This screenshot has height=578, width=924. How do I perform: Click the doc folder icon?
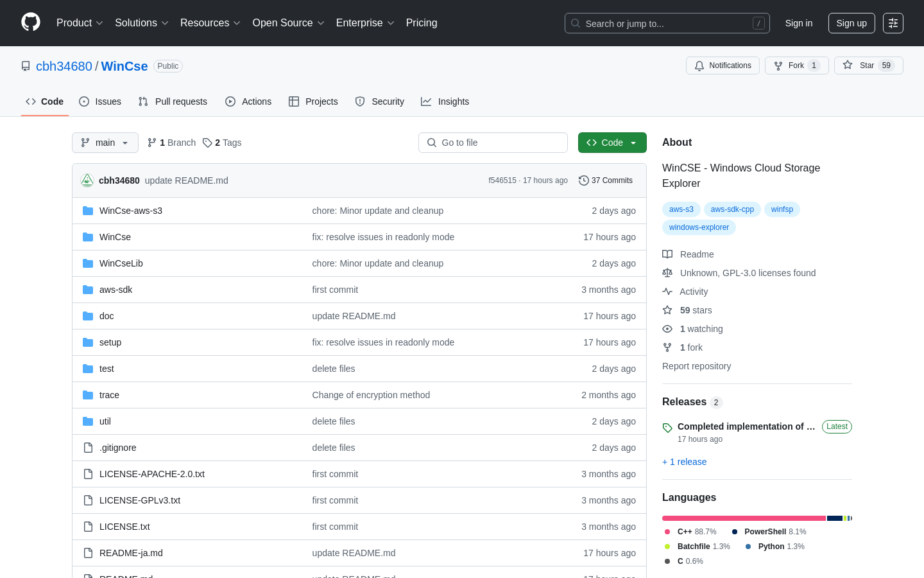click(x=88, y=316)
